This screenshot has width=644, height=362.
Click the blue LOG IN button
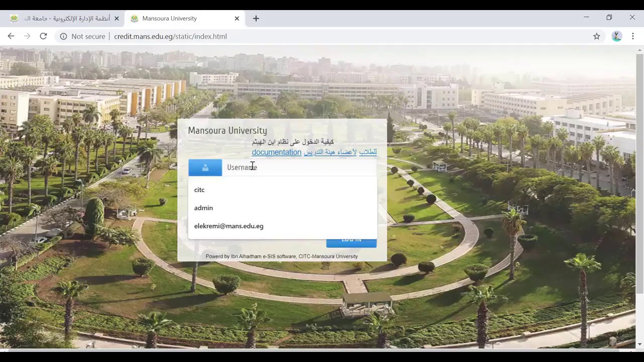point(351,242)
